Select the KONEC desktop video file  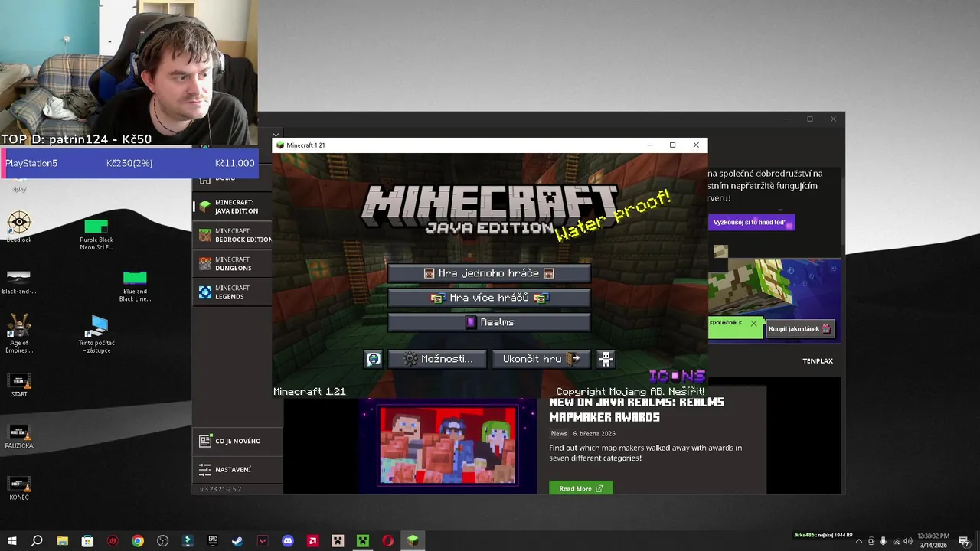(x=19, y=487)
